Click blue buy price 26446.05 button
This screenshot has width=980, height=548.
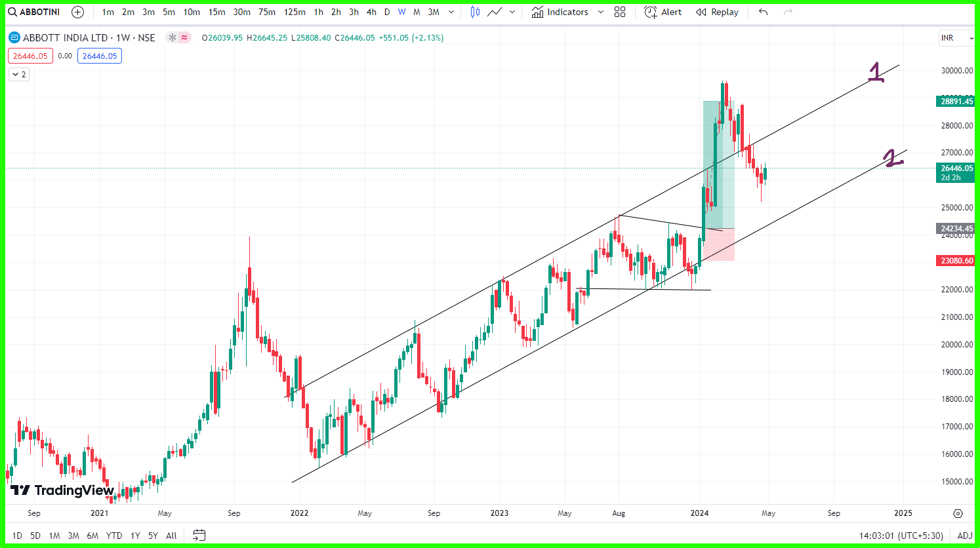pyautogui.click(x=100, y=56)
